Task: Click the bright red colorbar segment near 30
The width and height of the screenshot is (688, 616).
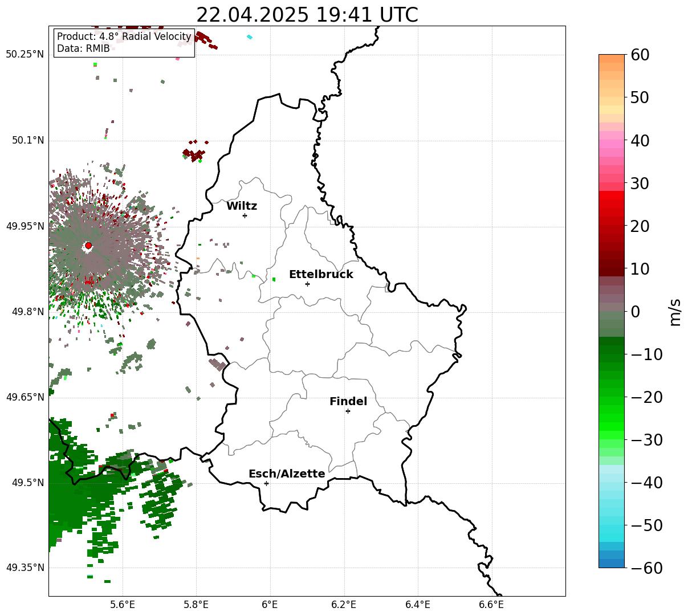Action: tap(612, 195)
